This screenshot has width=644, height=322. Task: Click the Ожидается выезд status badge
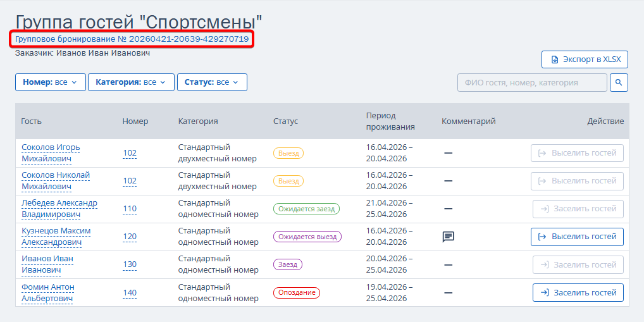(x=307, y=237)
